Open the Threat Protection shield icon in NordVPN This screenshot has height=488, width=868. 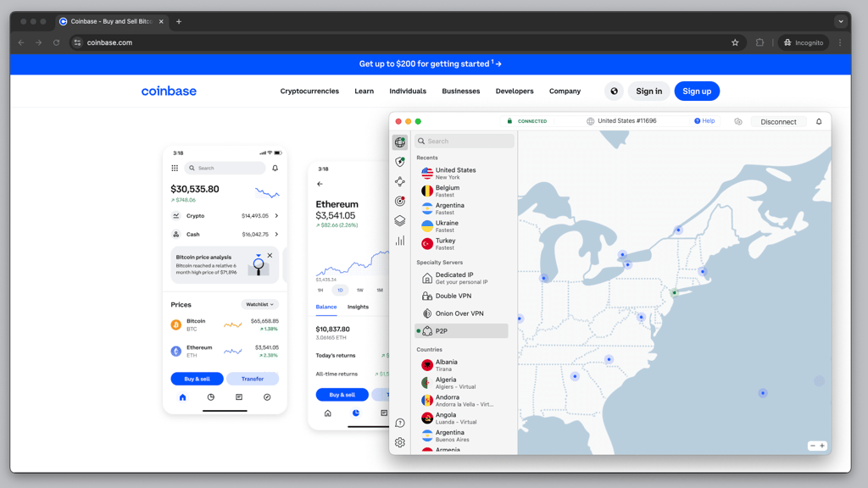coord(400,162)
